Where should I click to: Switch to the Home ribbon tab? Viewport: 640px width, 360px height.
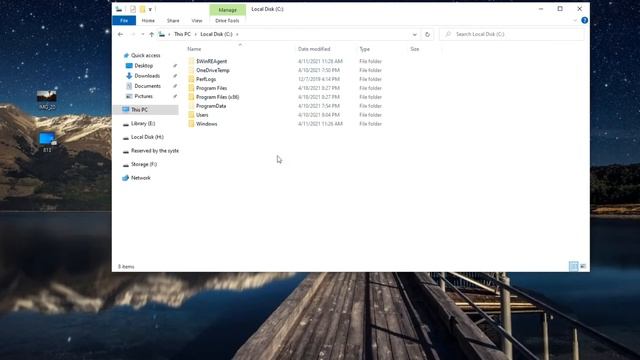coord(148,20)
